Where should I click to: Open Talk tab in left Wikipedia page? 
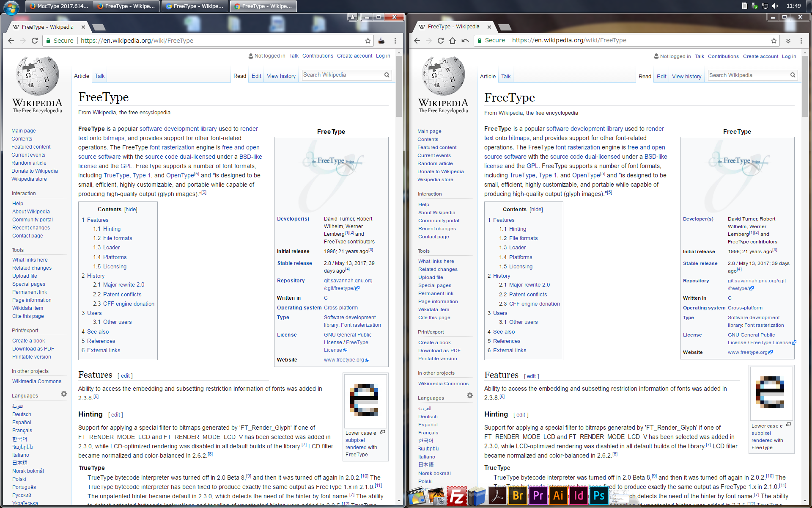tap(99, 76)
